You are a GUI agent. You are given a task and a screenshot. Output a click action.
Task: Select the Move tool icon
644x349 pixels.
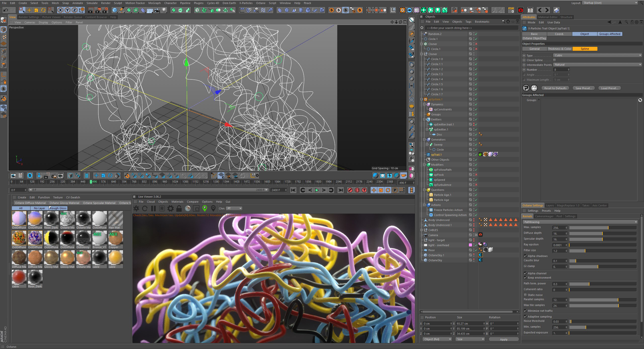29,10
